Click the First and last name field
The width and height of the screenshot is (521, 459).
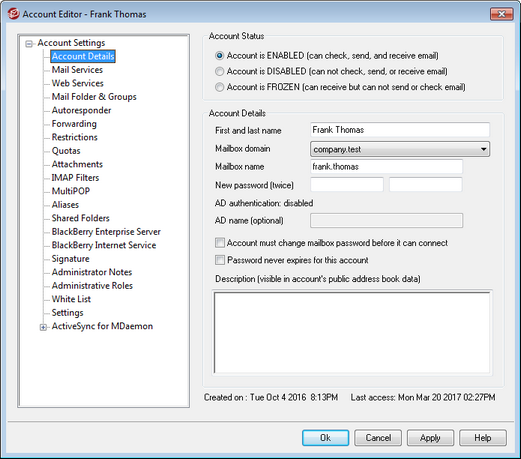tap(400, 130)
